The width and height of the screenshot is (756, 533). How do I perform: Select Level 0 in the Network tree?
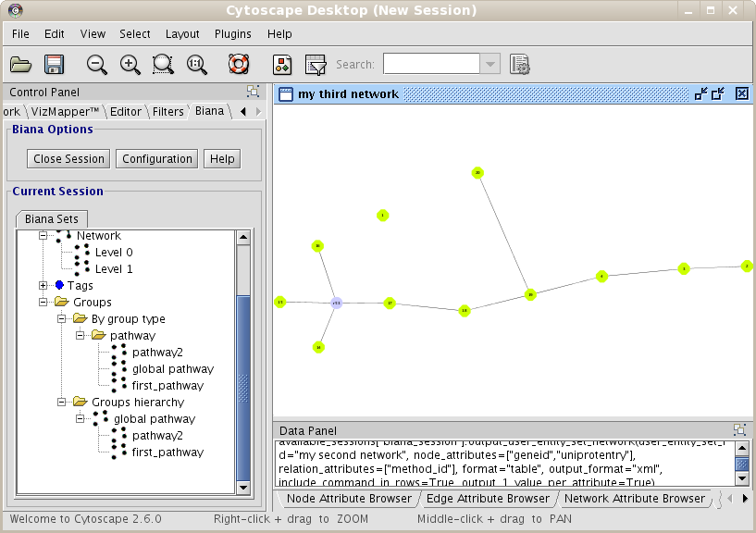114,253
